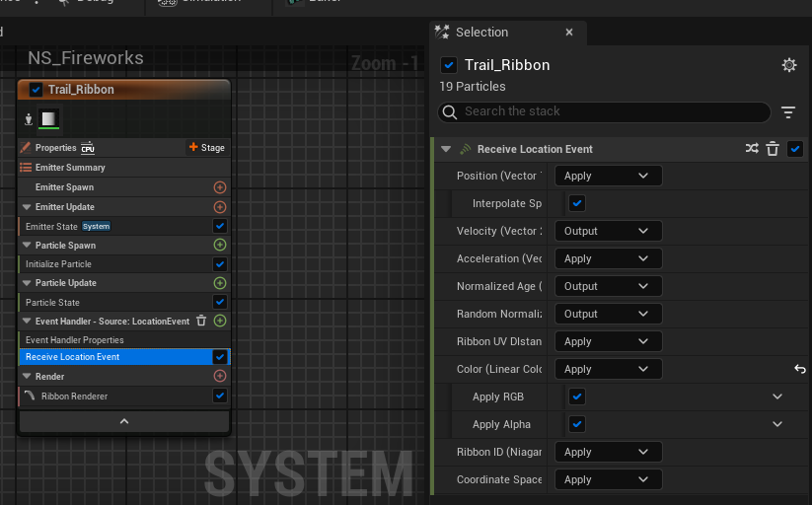Switch to the Selection tab
Screen dimensions: 812x505
[x=481, y=33]
